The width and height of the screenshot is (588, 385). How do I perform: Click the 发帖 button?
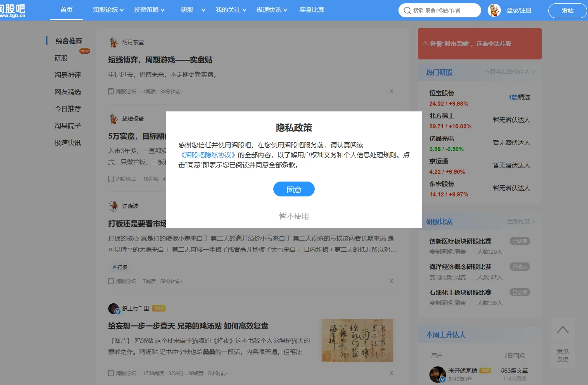[x=567, y=11]
